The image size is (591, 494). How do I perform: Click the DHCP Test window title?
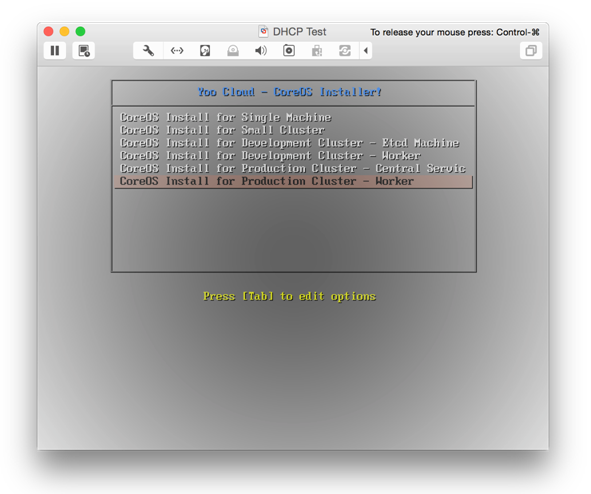tap(299, 32)
